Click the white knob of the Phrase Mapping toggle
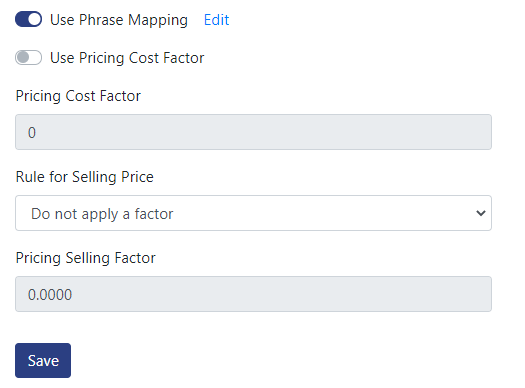The image size is (525, 388). (34, 19)
